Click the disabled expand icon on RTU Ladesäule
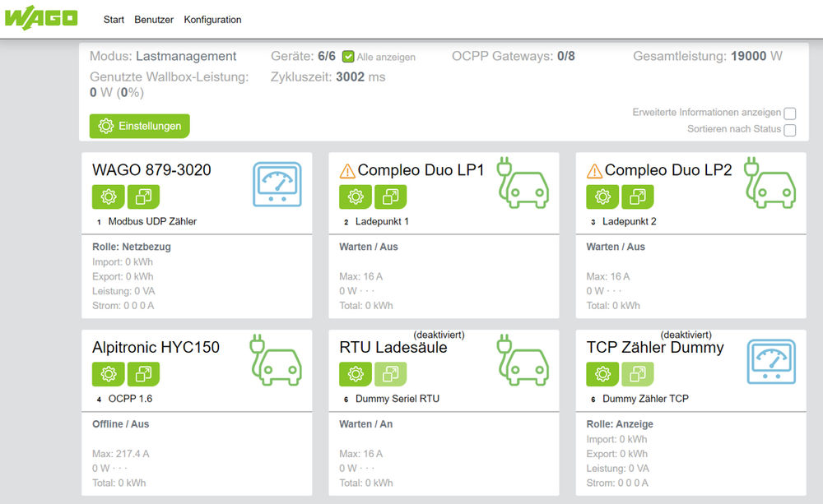 pos(391,374)
